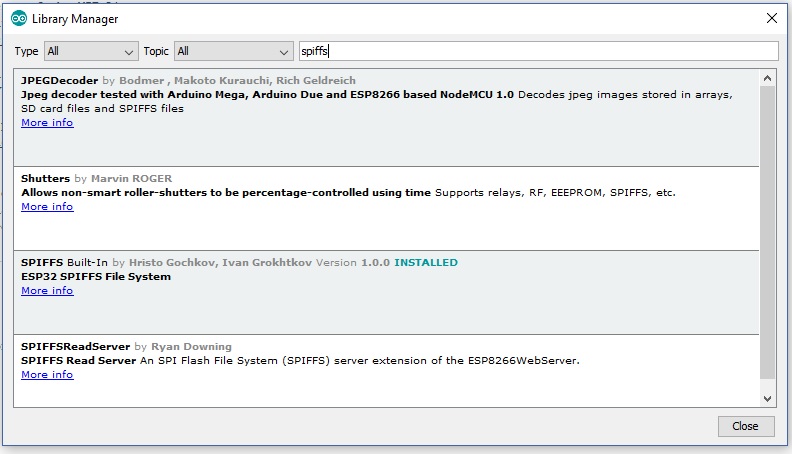Select the Shutters library title
The height and width of the screenshot is (454, 792).
[x=45, y=178]
